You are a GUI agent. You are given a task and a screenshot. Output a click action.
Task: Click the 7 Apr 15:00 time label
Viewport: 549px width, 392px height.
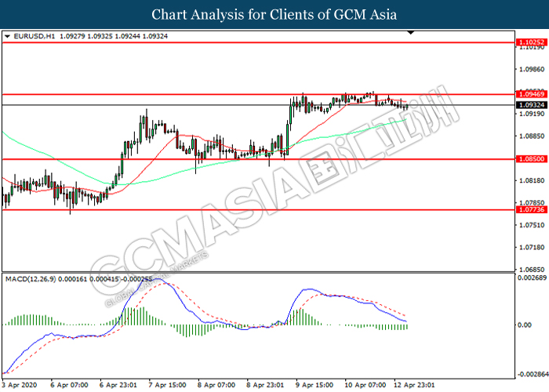[167, 385]
